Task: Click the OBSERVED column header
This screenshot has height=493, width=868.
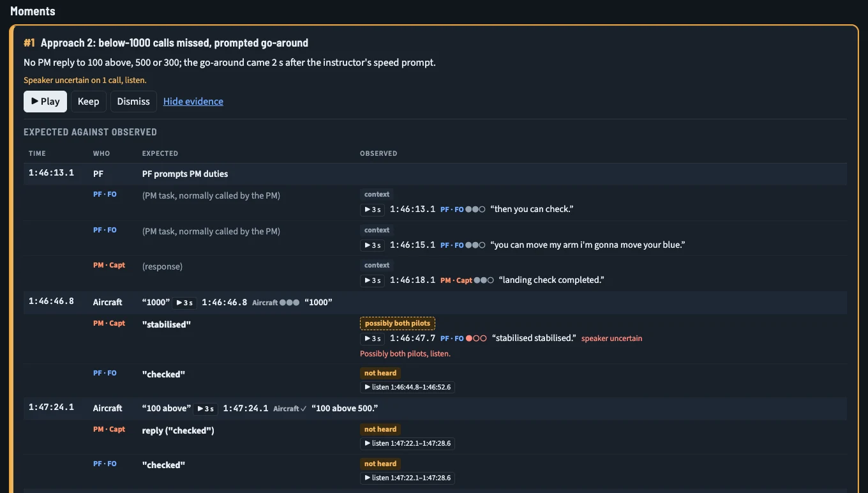Action: (x=378, y=154)
